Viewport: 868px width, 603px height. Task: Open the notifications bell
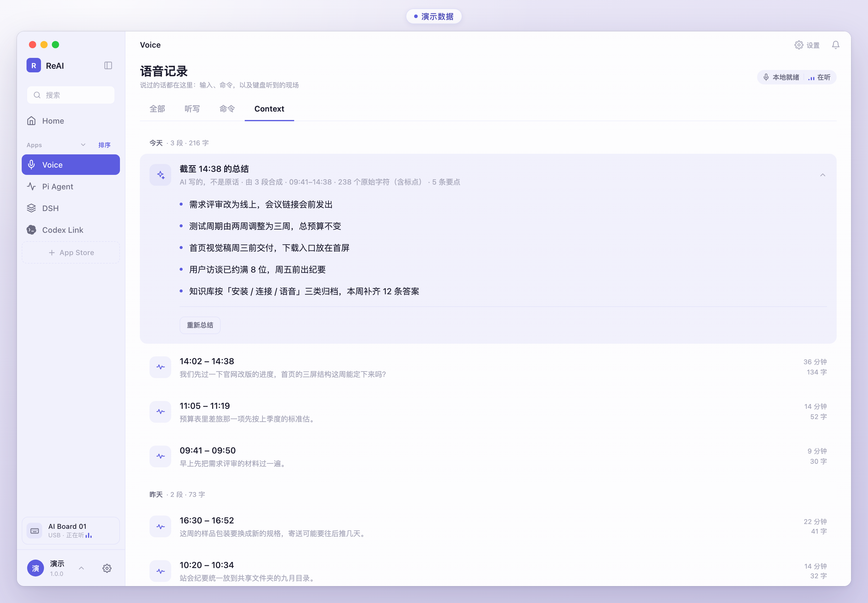(x=835, y=45)
